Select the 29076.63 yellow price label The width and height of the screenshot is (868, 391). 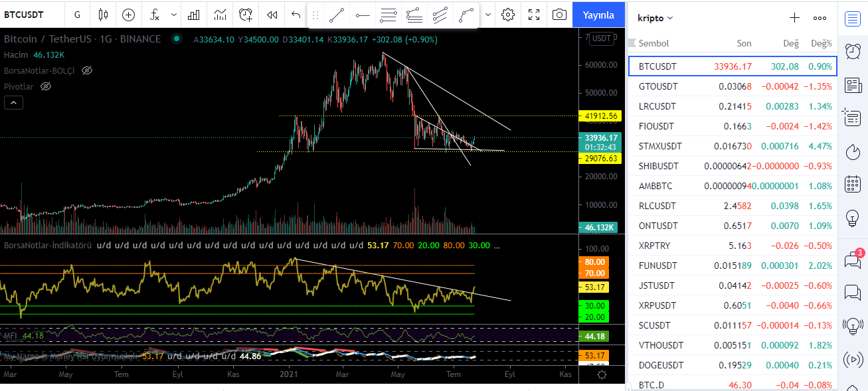(x=601, y=159)
